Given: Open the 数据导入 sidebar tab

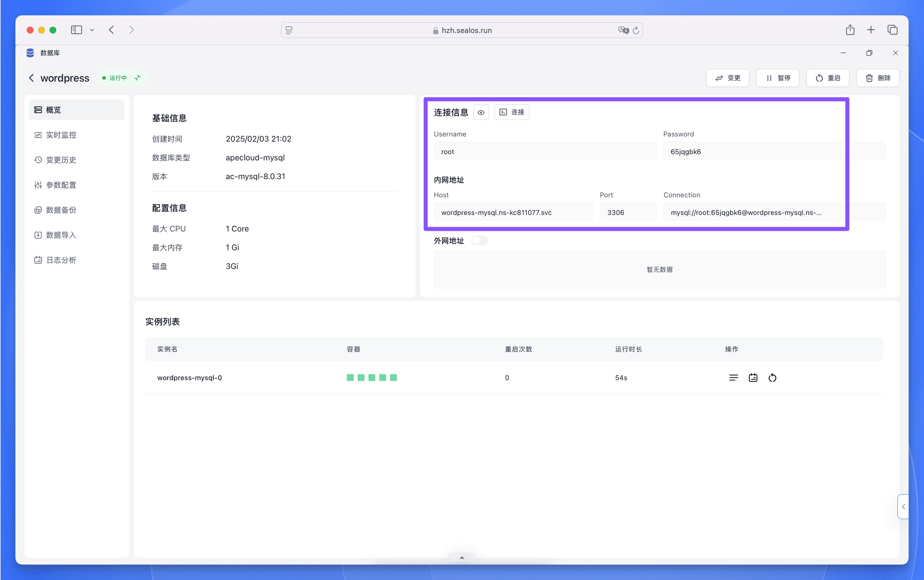Looking at the screenshot, I should (77, 235).
